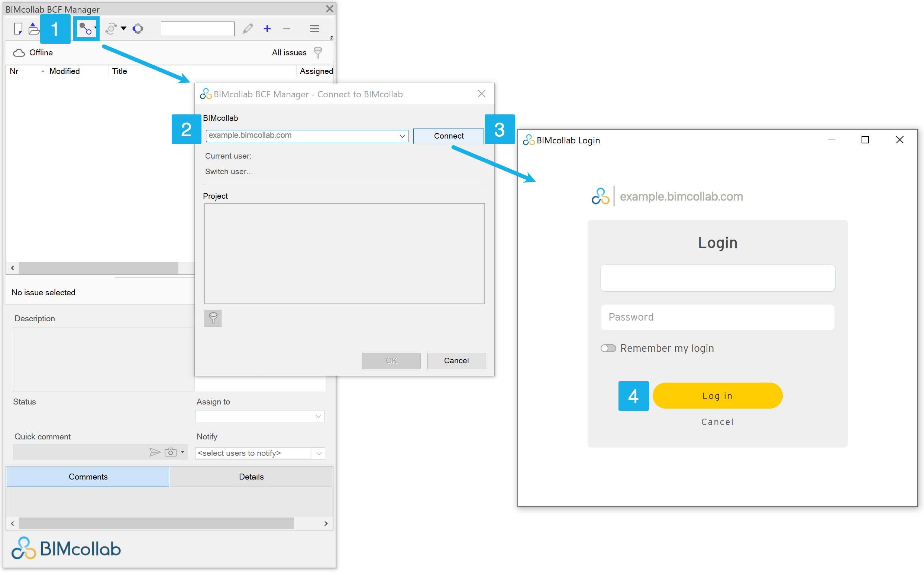Open the hamburger menu in BCF Manager
This screenshot has height=575, width=924.
[314, 29]
